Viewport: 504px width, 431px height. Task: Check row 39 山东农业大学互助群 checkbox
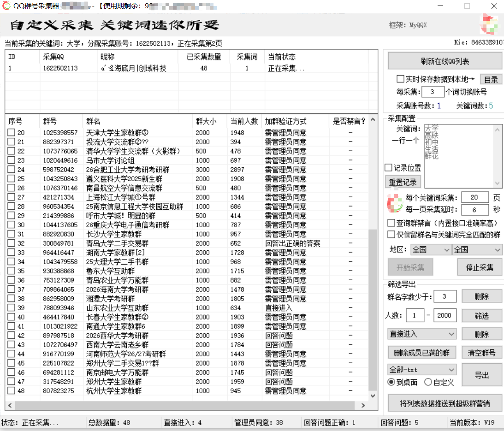(11, 307)
